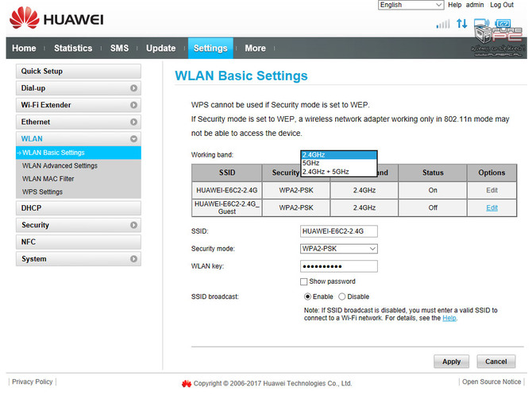
Task: Select the Disable SSID broadcast radio button
Action: [341, 297]
